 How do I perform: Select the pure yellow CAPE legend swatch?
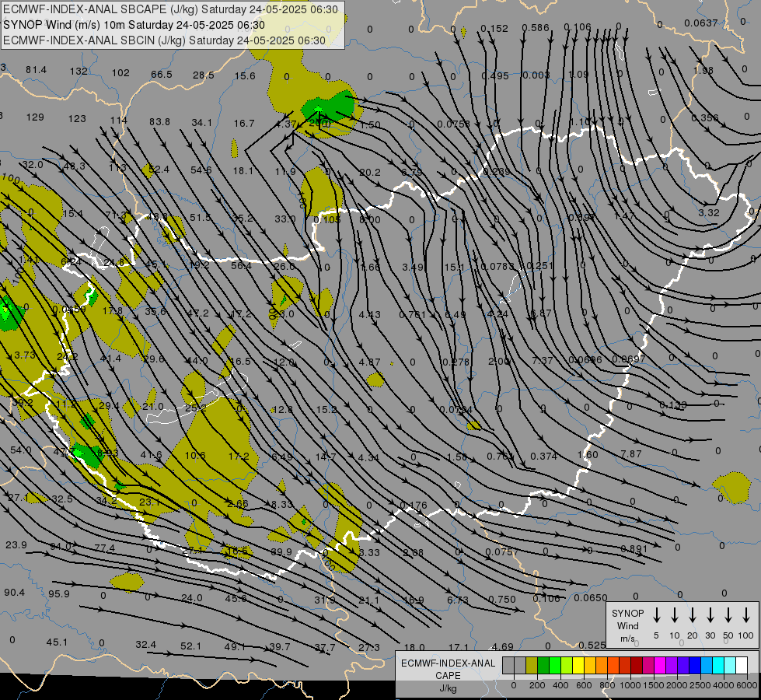point(578,665)
